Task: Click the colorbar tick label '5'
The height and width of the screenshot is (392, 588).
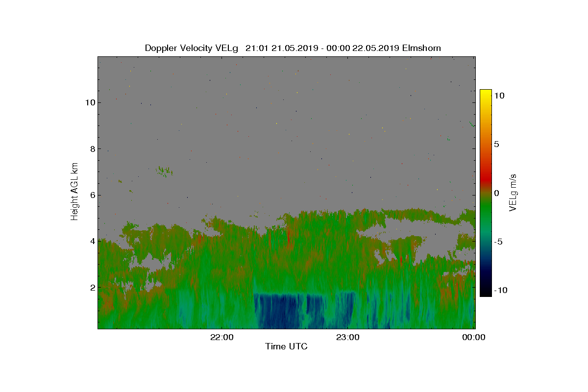Action: coord(496,144)
